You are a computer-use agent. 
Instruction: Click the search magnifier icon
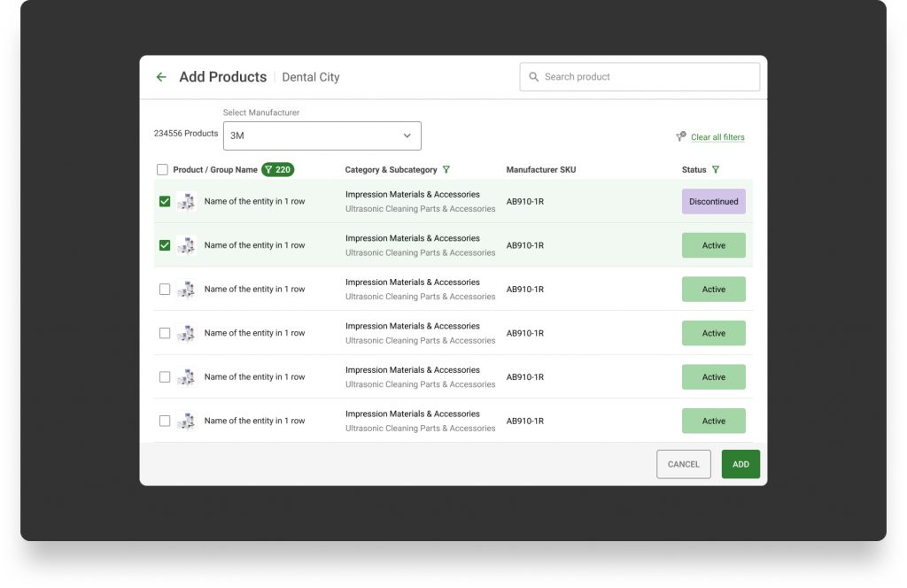tap(533, 77)
